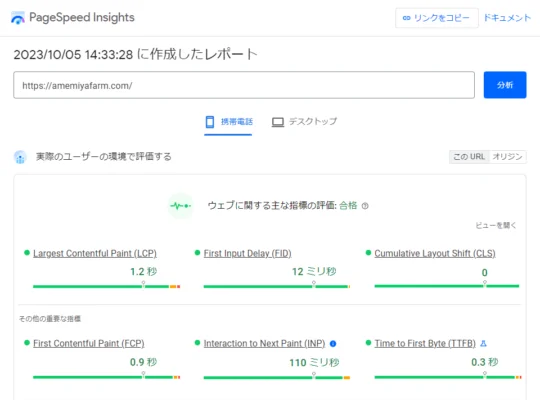Image resolution: width=540 pixels, height=400 pixels.
Task: Open First Contentful Paint (FCP) link
Action: pos(89,343)
